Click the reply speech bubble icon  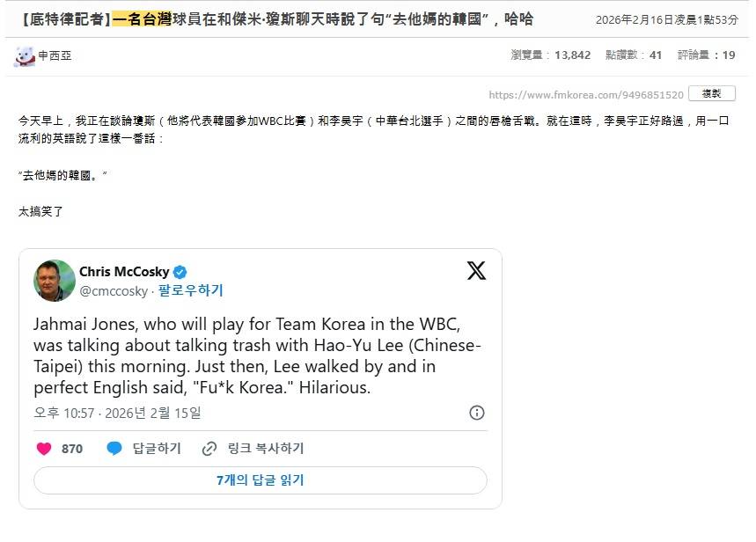pyautogui.click(x=114, y=449)
